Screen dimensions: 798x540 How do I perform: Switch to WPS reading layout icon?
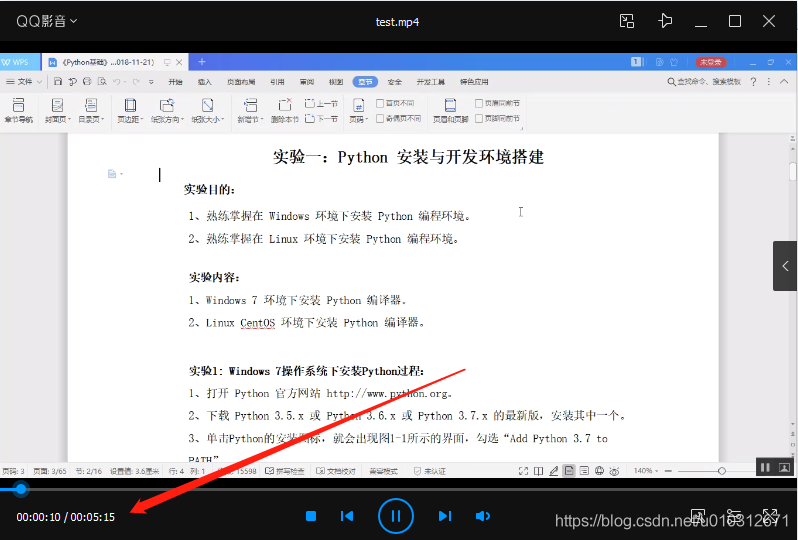(538, 471)
